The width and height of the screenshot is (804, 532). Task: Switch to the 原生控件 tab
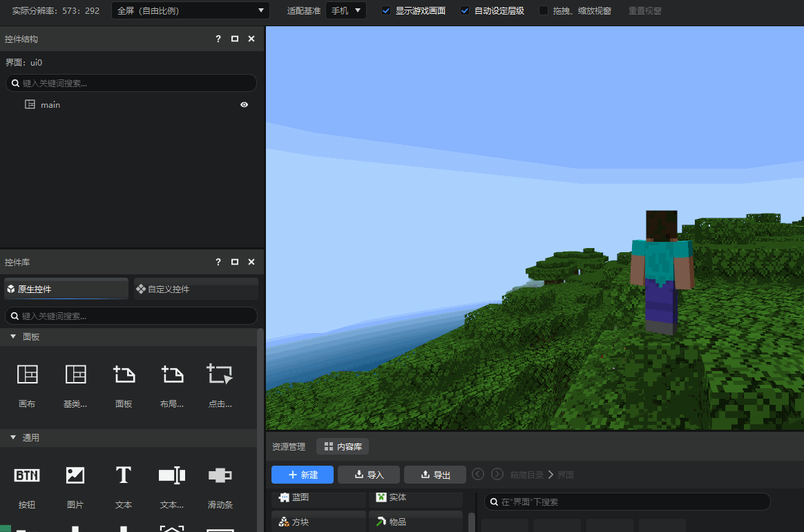pyautogui.click(x=66, y=289)
